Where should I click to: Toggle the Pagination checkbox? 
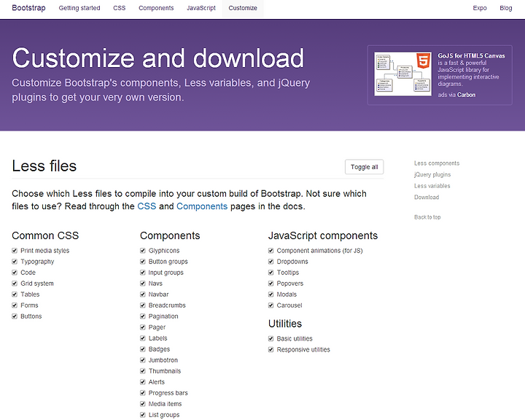pyautogui.click(x=143, y=316)
